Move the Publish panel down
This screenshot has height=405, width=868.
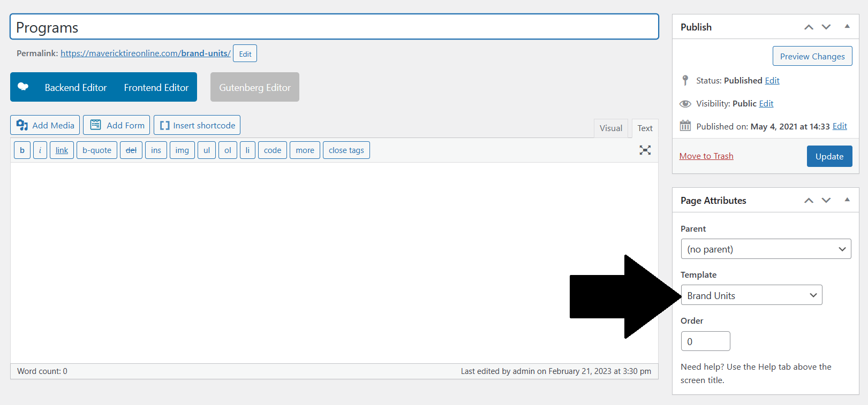coord(826,27)
